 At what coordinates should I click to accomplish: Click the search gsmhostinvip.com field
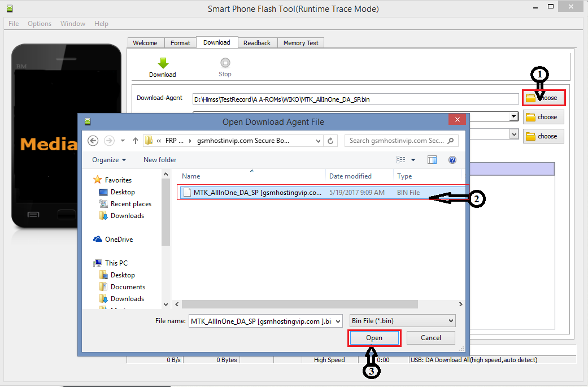click(x=401, y=141)
